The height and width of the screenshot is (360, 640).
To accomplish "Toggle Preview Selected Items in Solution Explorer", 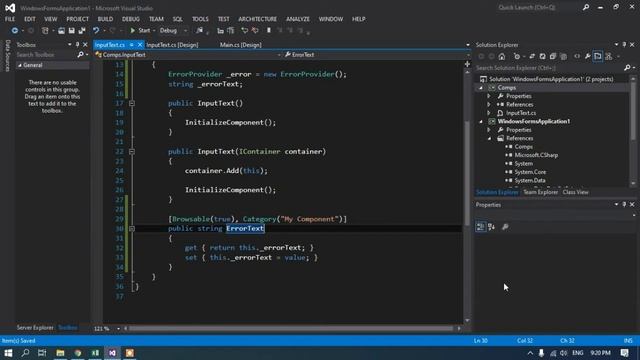I will pyautogui.click(x=598, y=57).
